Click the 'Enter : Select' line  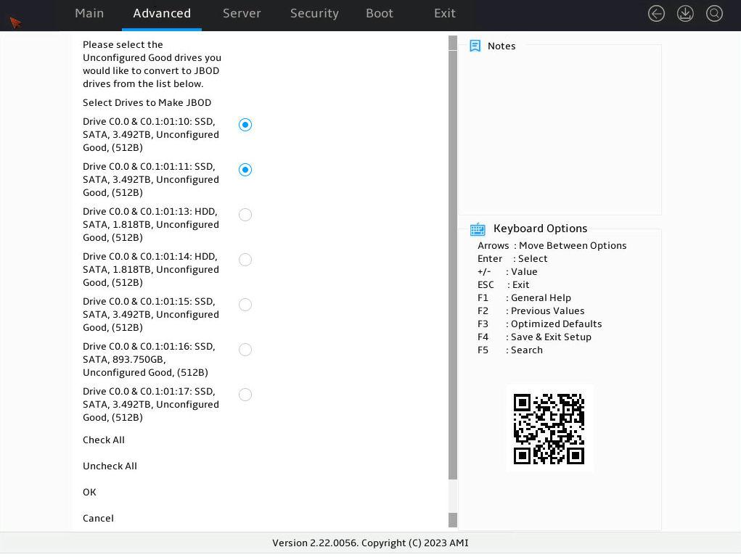pos(512,259)
